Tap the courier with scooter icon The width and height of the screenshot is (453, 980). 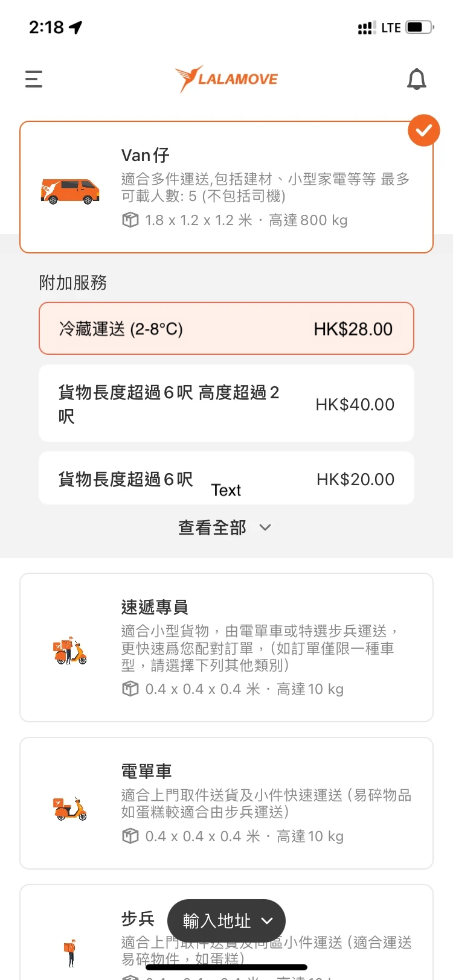[70, 651]
